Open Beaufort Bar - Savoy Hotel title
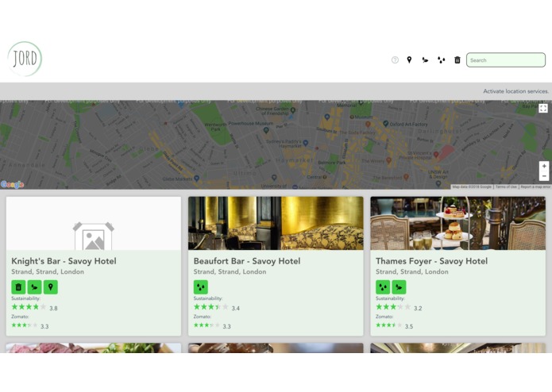This screenshot has width=552, height=392. click(x=247, y=261)
